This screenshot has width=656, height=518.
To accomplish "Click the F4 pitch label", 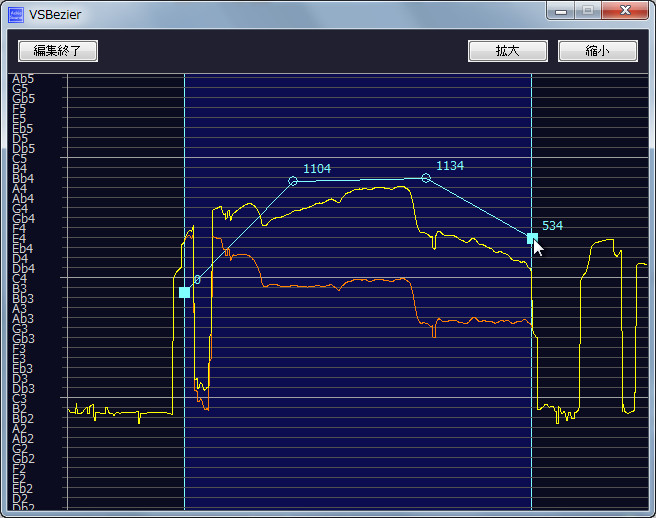I will (x=19, y=229).
